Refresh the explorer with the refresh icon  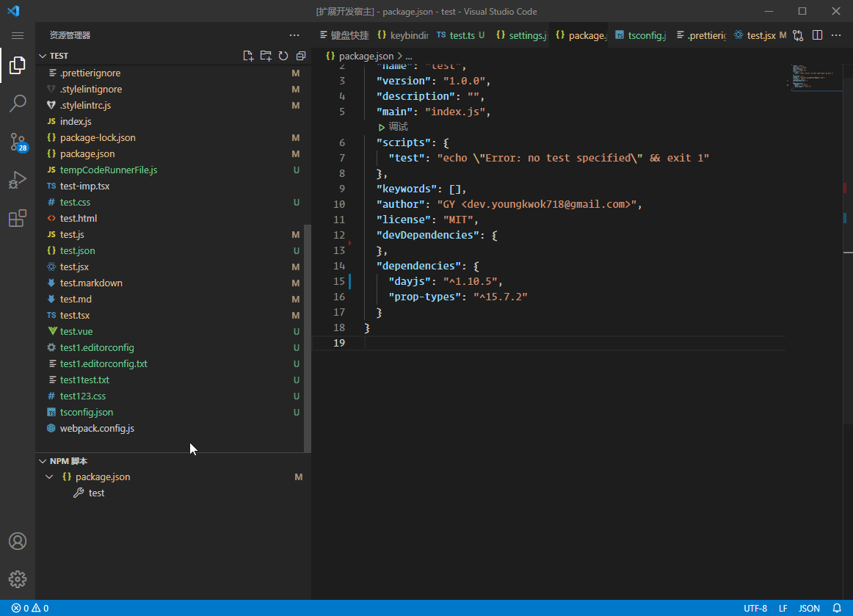283,56
